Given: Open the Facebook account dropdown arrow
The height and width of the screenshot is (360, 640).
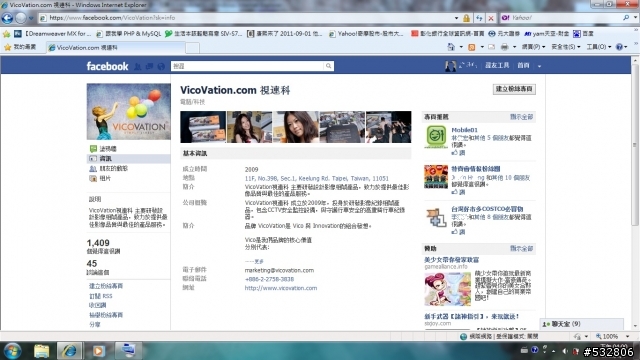Looking at the screenshot, I should 539,66.
